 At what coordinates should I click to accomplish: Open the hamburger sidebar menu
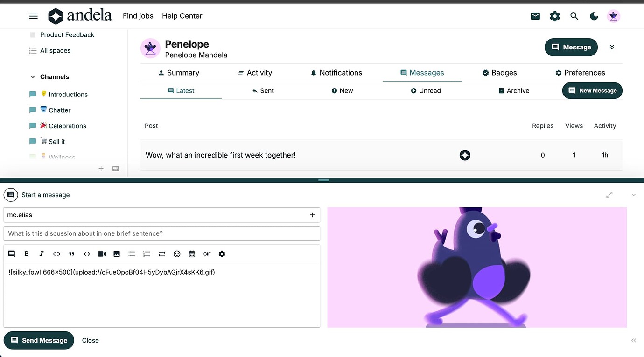(34, 16)
